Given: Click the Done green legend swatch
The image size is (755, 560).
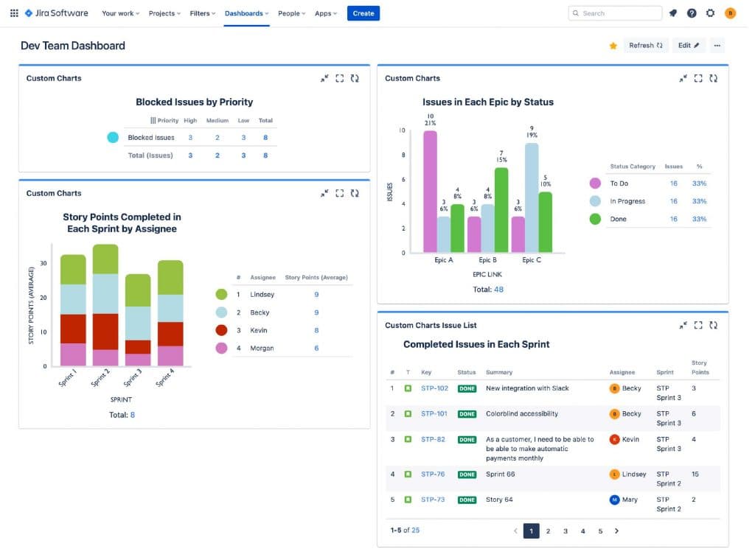Looking at the screenshot, I should [595, 219].
